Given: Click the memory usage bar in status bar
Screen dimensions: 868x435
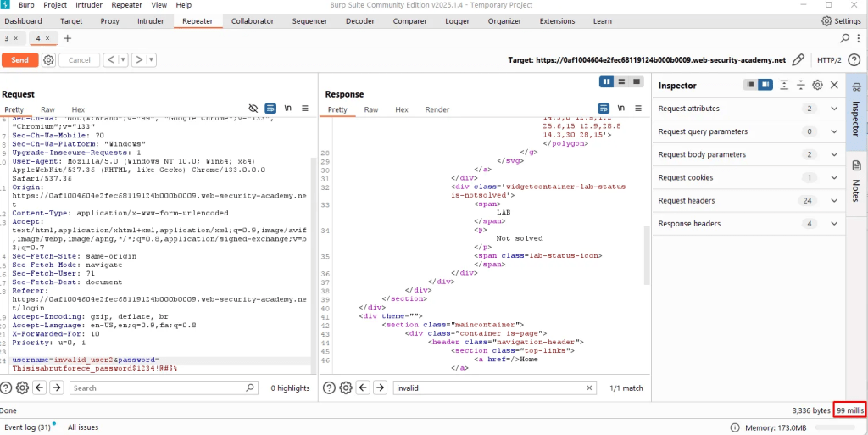Looking at the screenshot, I should click(x=833, y=427).
